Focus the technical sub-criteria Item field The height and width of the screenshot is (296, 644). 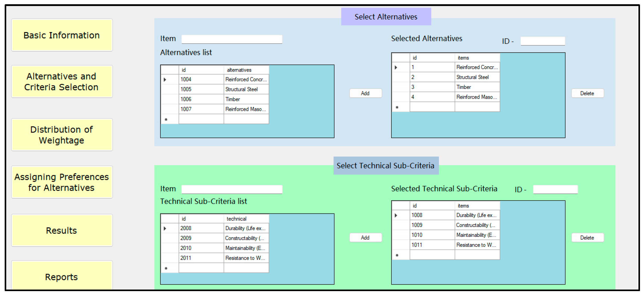[232, 189]
